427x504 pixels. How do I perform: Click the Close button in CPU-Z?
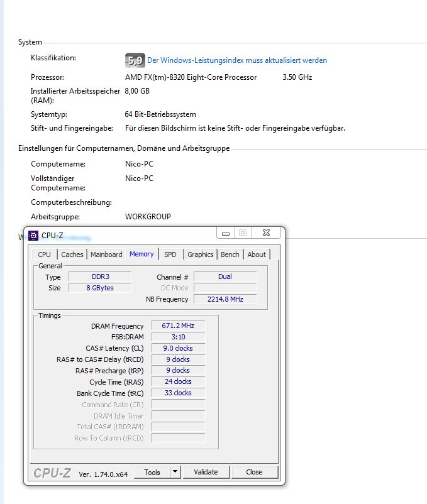254,472
